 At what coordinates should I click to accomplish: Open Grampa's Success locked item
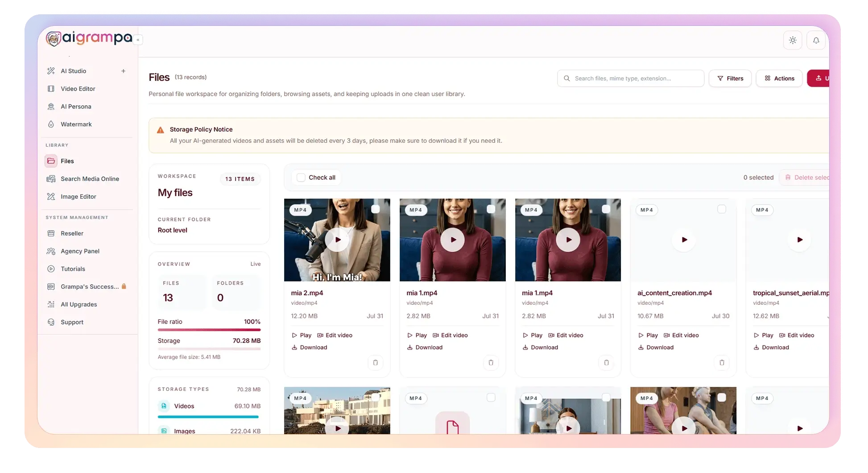[90, 286]
